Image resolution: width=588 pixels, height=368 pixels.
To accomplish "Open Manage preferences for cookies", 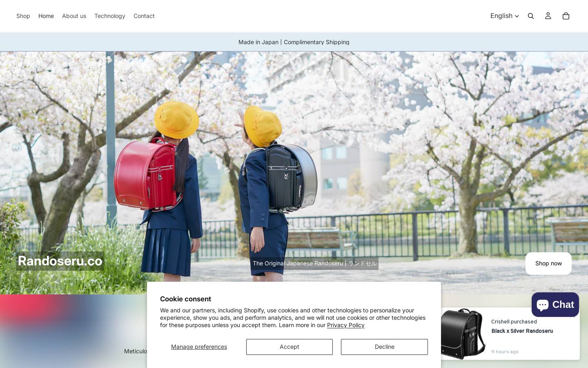I will tap(199, 347).
